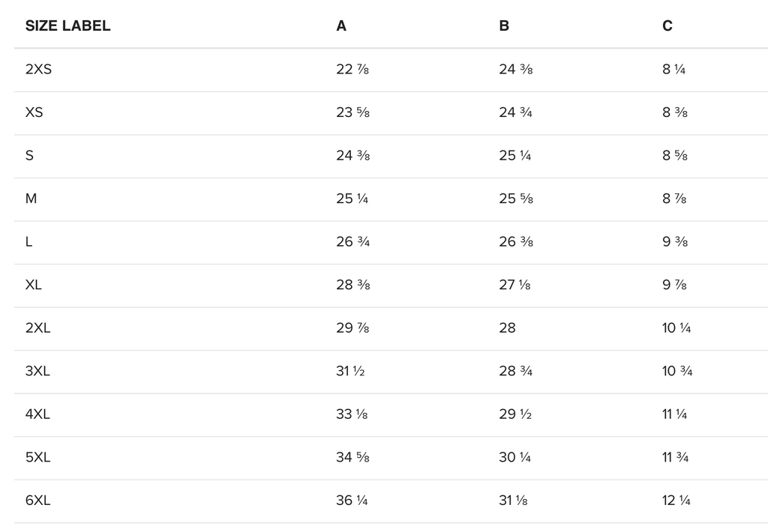Viewport: 768px width, 532px height.
Task: Click the M size label
Action: pyautogui.click(x=31, y=199)
